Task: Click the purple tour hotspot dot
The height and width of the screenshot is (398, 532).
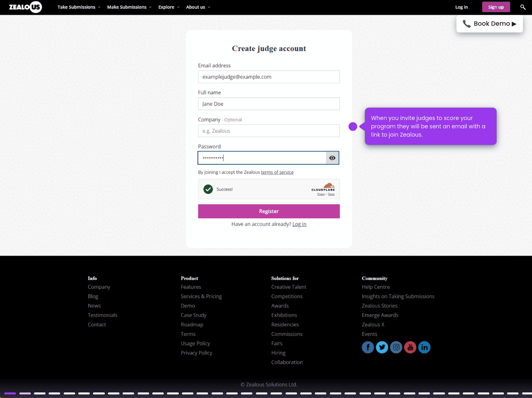Action: (x=353, y=126)
